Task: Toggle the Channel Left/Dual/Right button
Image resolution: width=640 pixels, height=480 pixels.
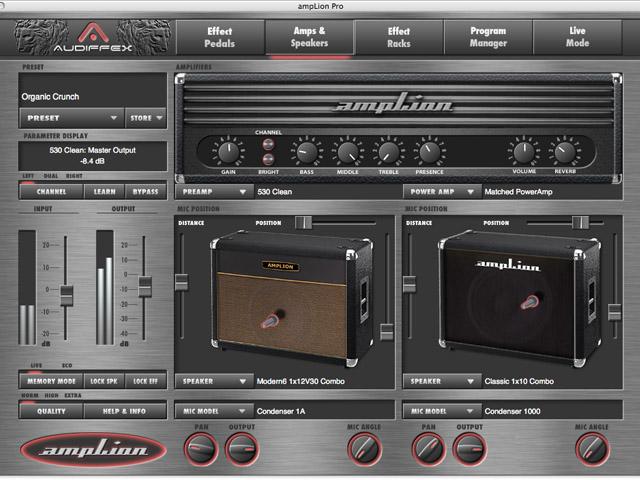Action: click(x=51, y=191)
